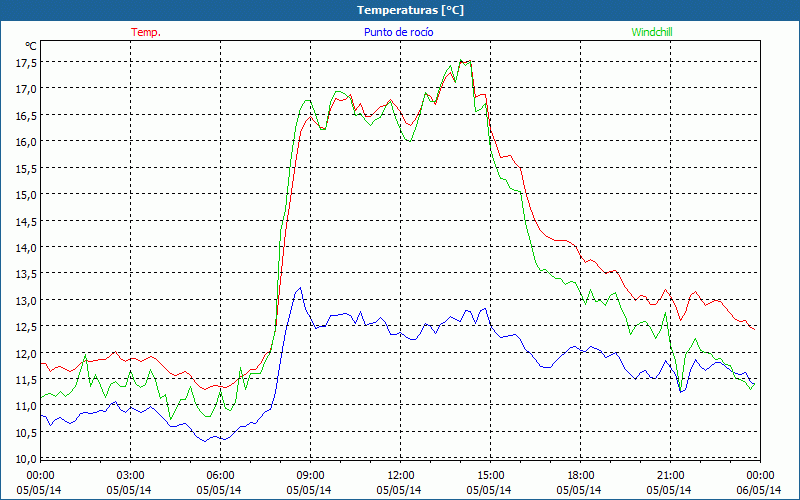Click the 10,0 value on the temperature axis
The height and width of the screenshot is (500, 800).
(27, 459)
